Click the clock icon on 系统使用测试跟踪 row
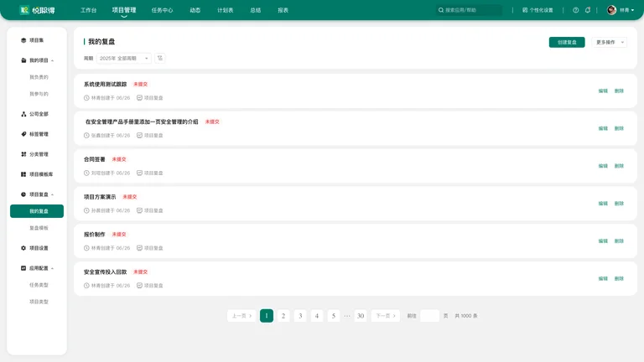The height and width of the screenshot is (362, 644). point(86,98)
